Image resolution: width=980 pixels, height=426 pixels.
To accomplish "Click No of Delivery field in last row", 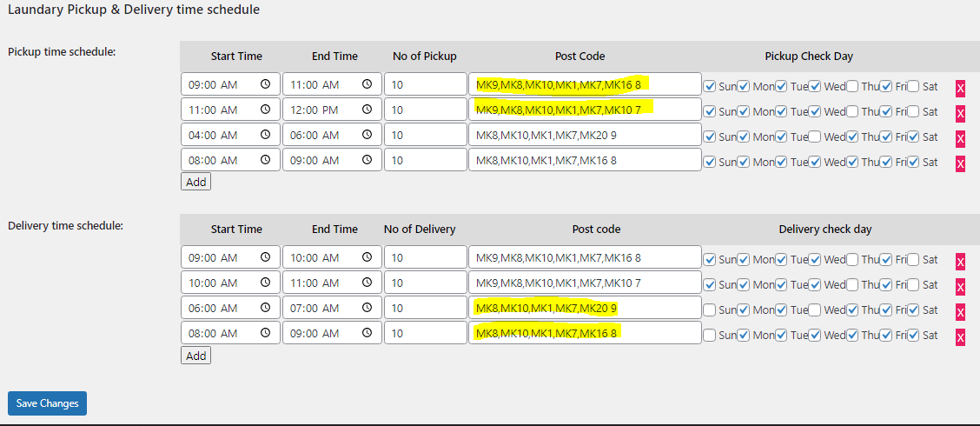I will 426,334.
